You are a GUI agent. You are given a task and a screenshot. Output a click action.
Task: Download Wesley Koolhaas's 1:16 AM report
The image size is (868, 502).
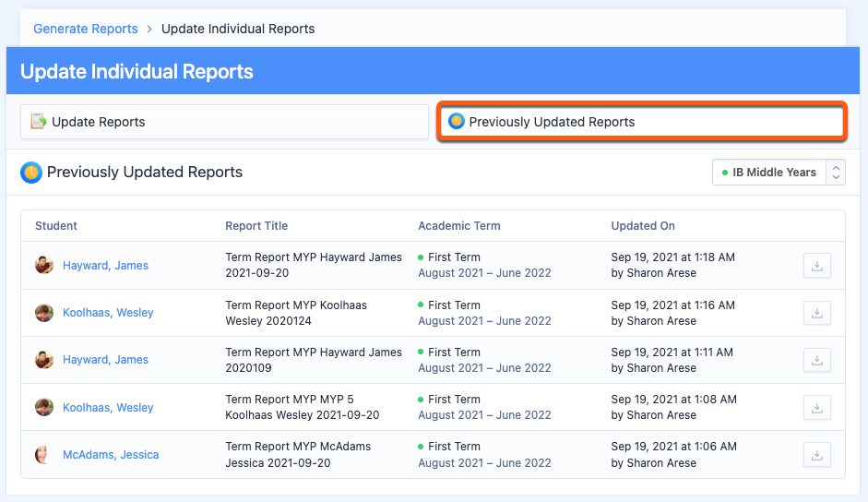(x=816, y=313)
